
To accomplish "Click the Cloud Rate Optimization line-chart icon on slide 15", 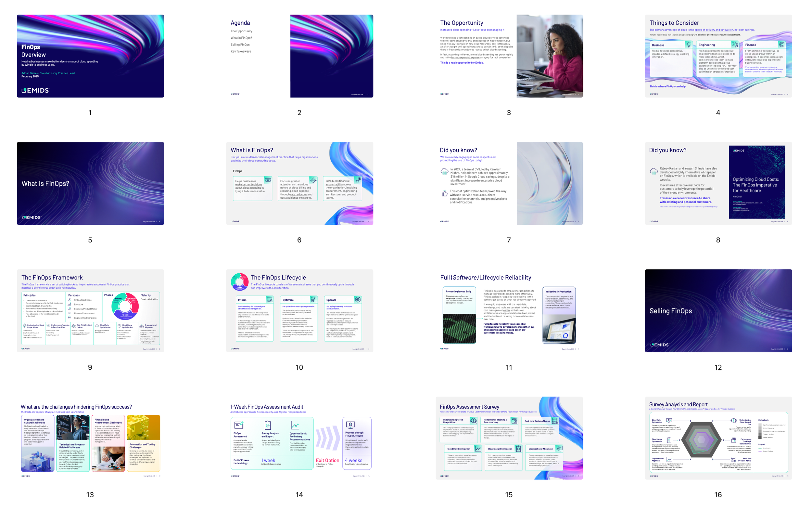I will [478, 449].
